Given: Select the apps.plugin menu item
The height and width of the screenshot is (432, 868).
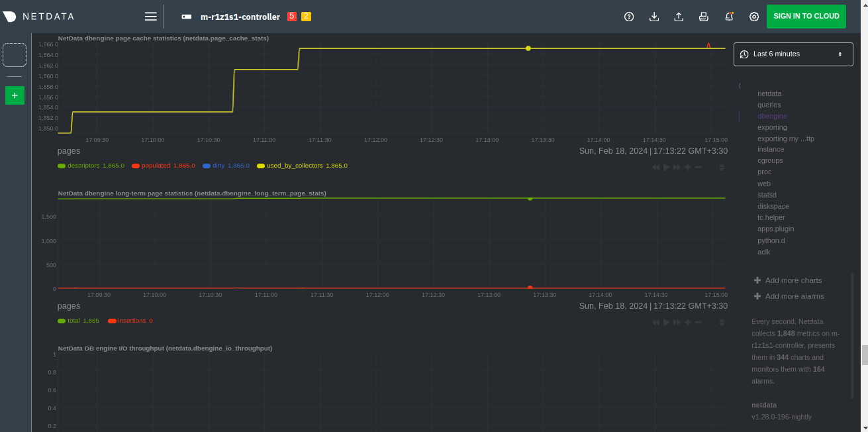Looking at the screenshot, I should coord(775,229).
